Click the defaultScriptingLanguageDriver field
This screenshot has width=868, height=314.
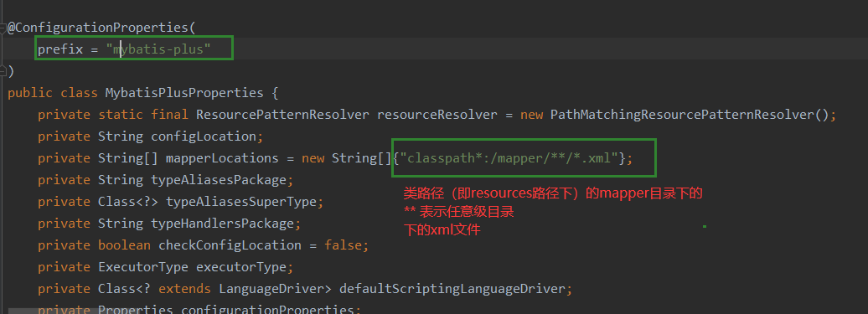point(452,289)
